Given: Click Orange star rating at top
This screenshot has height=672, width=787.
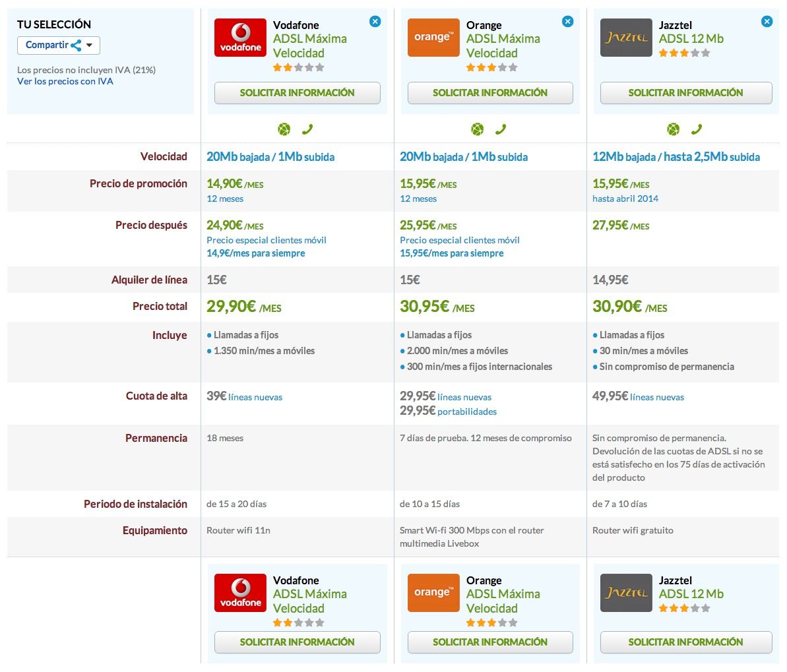Looking at the screenshot, I should (x=492, y=67).
